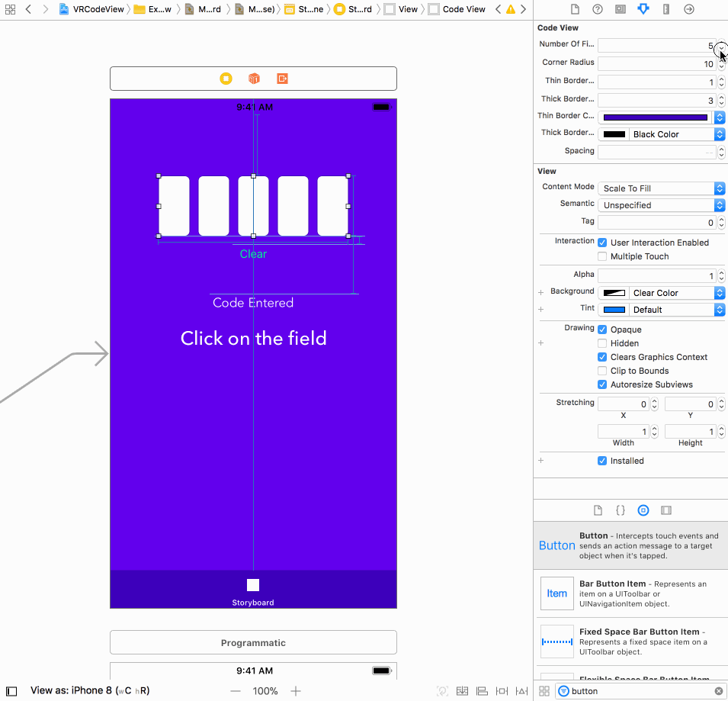Click the View as iPhone 8 button
The width and height of the screenshot is (728, 701).
point(90,691)
